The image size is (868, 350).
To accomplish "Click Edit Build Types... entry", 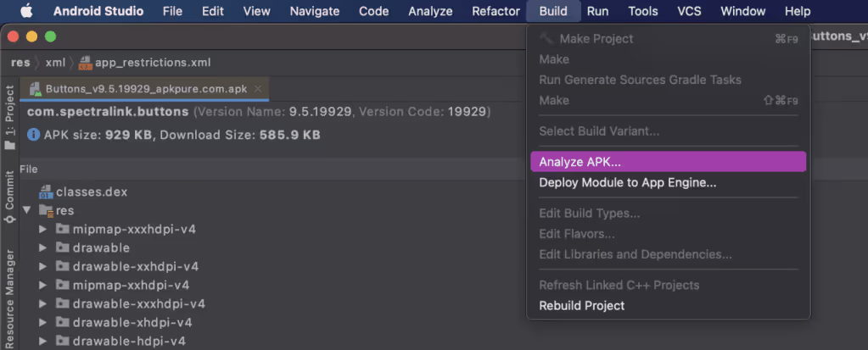I will click(668, 214).
